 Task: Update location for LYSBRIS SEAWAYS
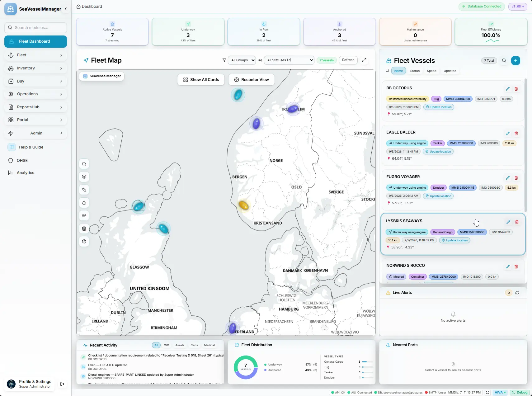pyautogui.click(x=454, y=240)
